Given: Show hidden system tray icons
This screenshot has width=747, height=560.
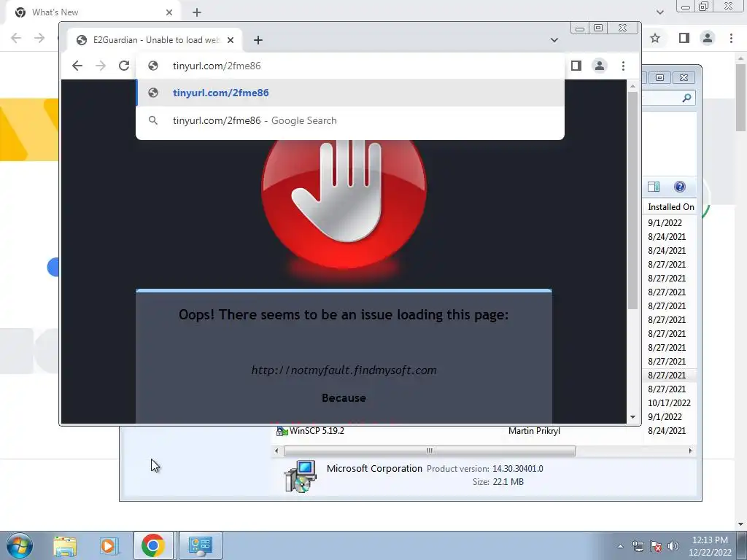Looking at the screenshot, I should point(620,546).
